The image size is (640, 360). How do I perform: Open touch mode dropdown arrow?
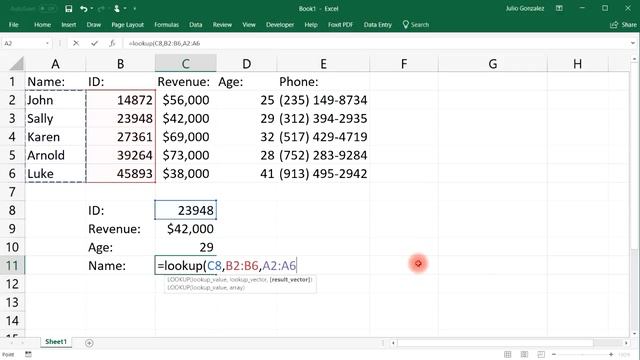click(125, 9)
